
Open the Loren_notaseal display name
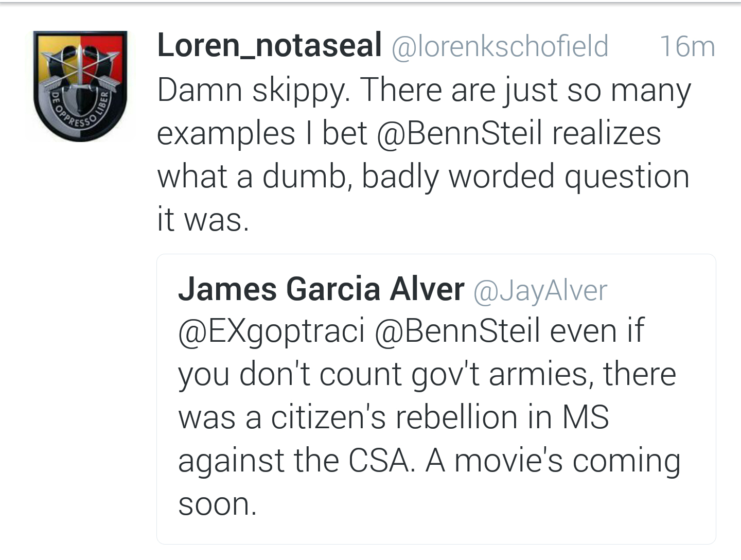(269, 45)
